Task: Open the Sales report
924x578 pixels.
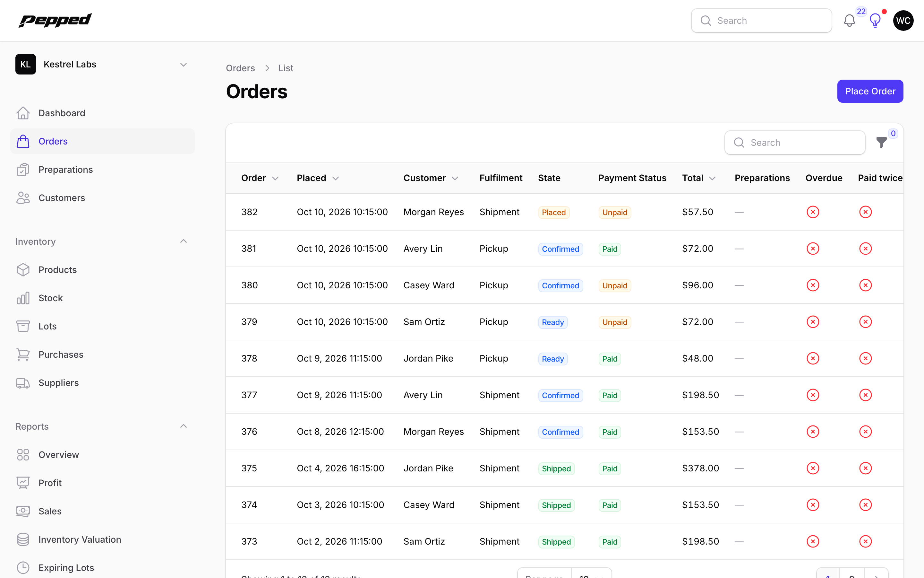Action: (x=102, y=512)
